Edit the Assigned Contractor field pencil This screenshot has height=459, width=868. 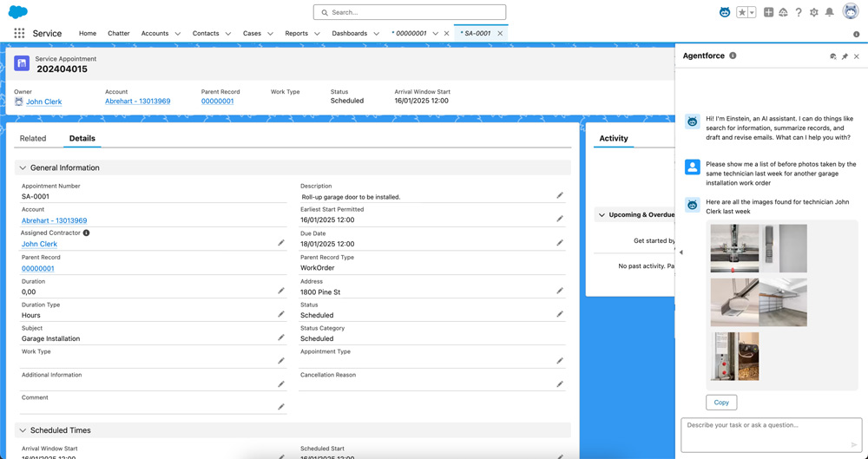pos(281,242)
